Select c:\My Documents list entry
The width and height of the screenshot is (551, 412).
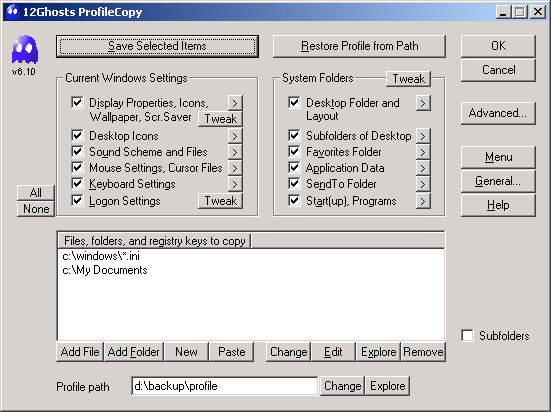click(105, 270)
